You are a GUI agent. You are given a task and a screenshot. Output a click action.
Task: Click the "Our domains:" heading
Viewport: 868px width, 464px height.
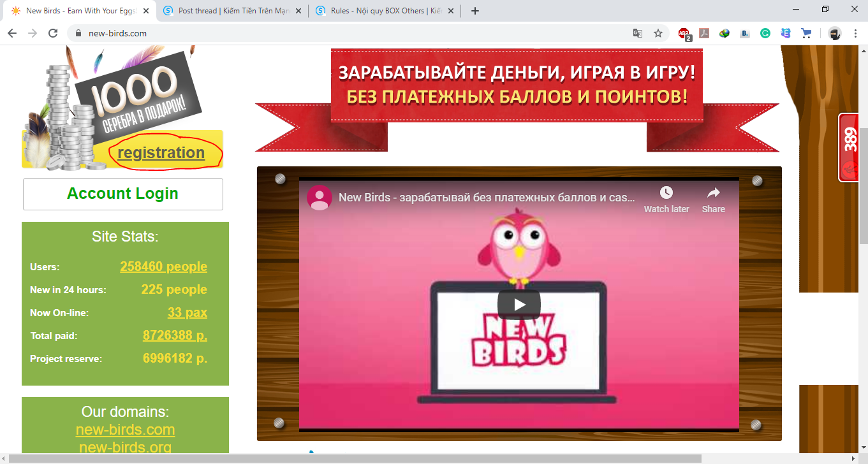(125, 412)
